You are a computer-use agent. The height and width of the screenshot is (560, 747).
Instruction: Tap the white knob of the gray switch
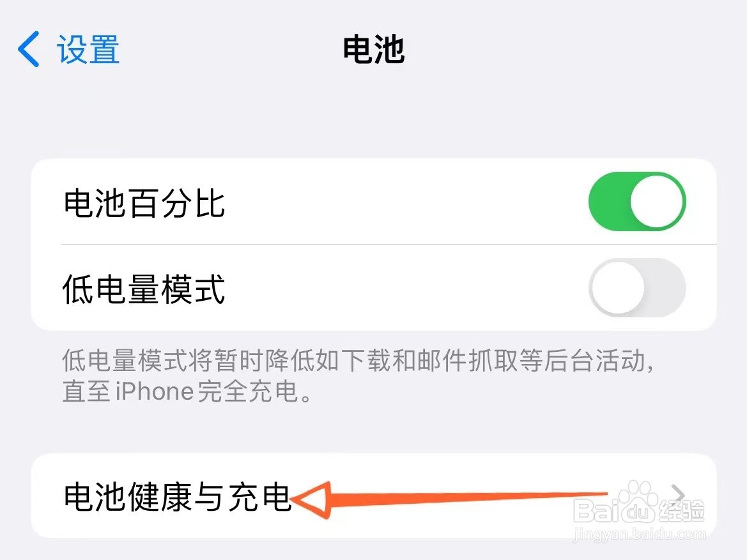click(619, 287)
